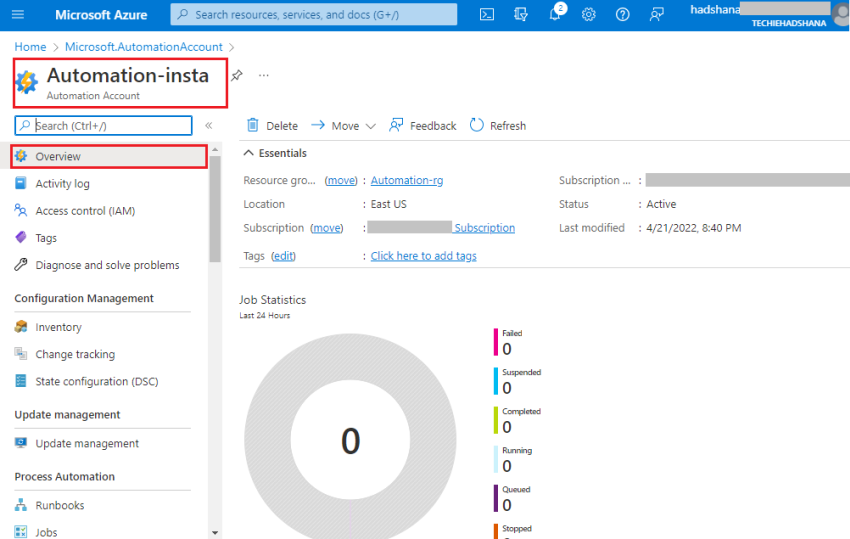The width and height of the screenshot is (850, 539).
Task: Open the notifications bell
Action: [x=555, y=15]
